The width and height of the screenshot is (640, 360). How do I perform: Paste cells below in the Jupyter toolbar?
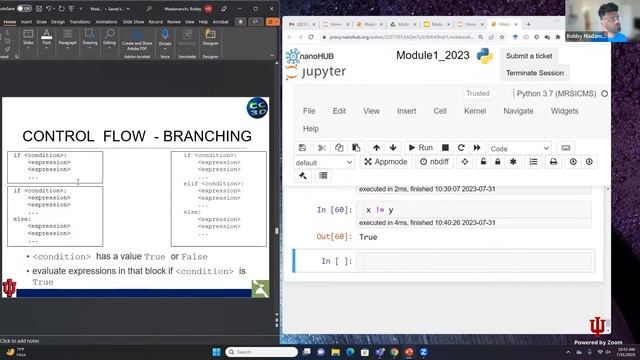(x=356, y=148)
